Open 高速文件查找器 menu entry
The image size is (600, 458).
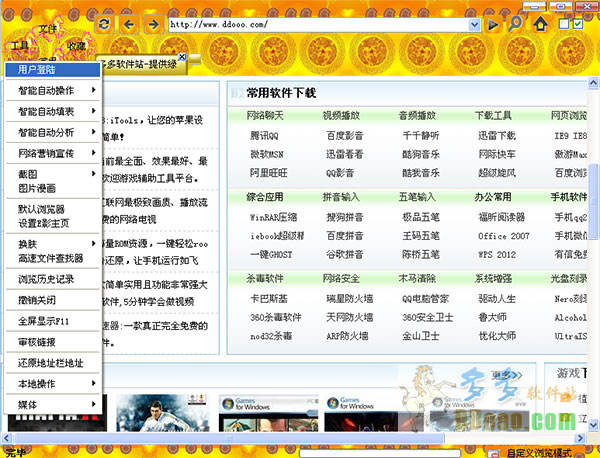pos(53,258)
